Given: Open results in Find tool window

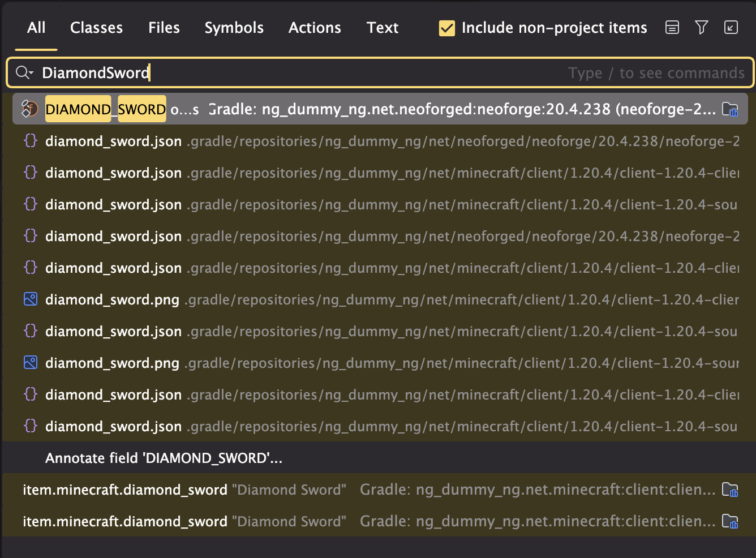Looking at the screenshot, I should (x=731, y=27).
